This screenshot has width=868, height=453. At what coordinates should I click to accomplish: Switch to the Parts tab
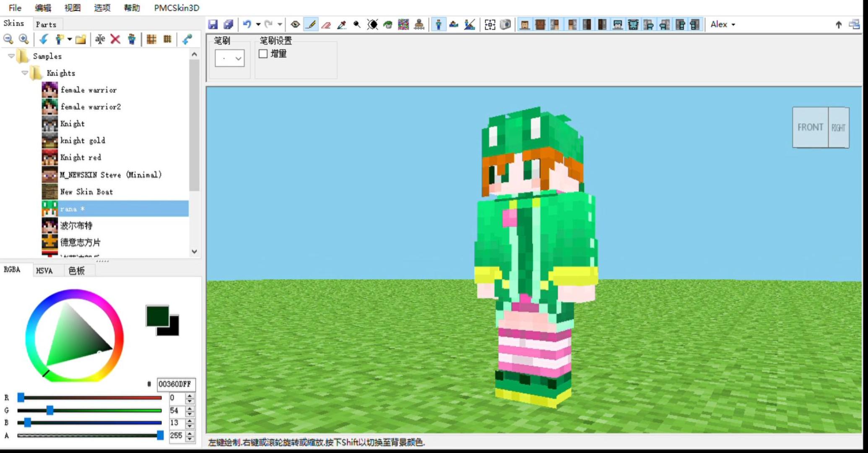pyautogui.click(x=46, y=24)
